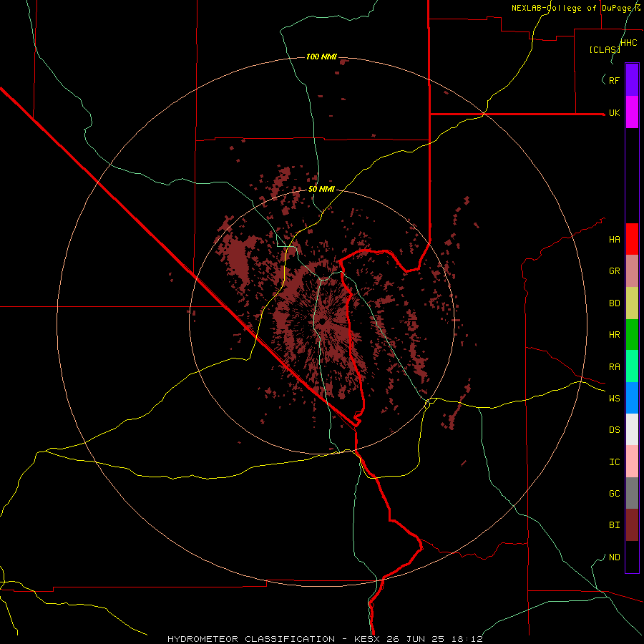Select the brown BI legend swatch
Screen dimensions: 644x644
[632, 525]
